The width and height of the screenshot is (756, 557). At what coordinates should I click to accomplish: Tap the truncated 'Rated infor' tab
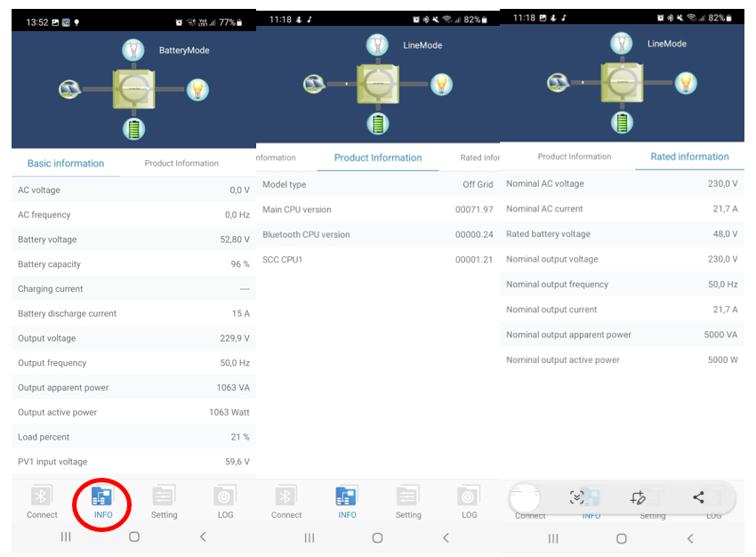(479, 158)
